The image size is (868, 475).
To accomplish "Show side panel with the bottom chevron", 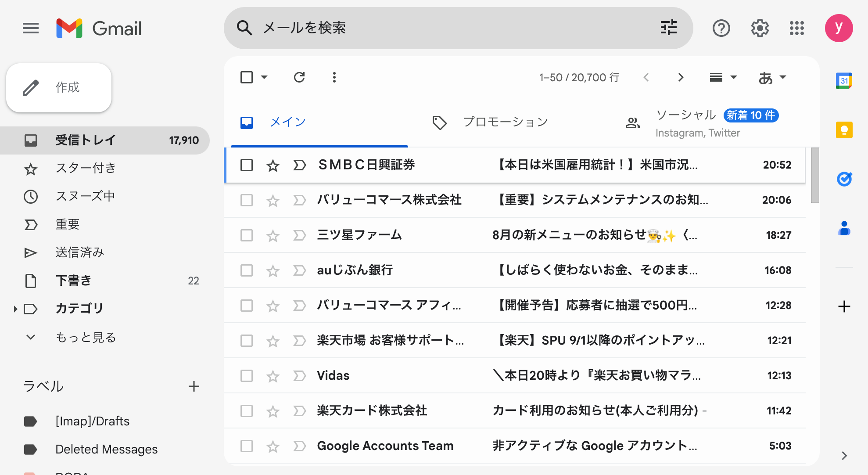I will (x=844, y=456).
